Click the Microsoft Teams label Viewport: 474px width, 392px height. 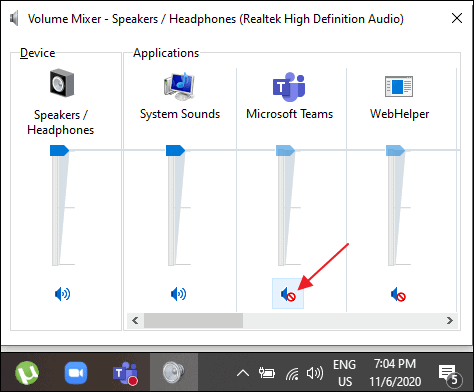pos(289,114)
